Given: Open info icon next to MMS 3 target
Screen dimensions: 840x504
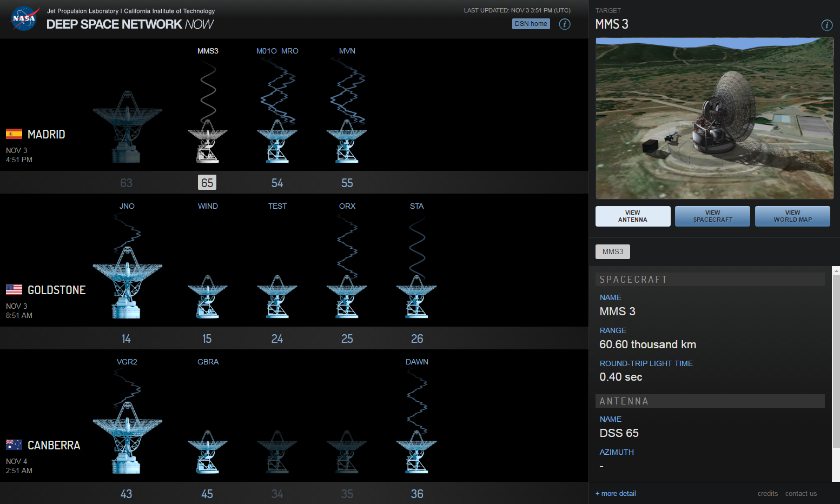Looking at the screenshot, I should pyautogui.click(x=826, y=25).
